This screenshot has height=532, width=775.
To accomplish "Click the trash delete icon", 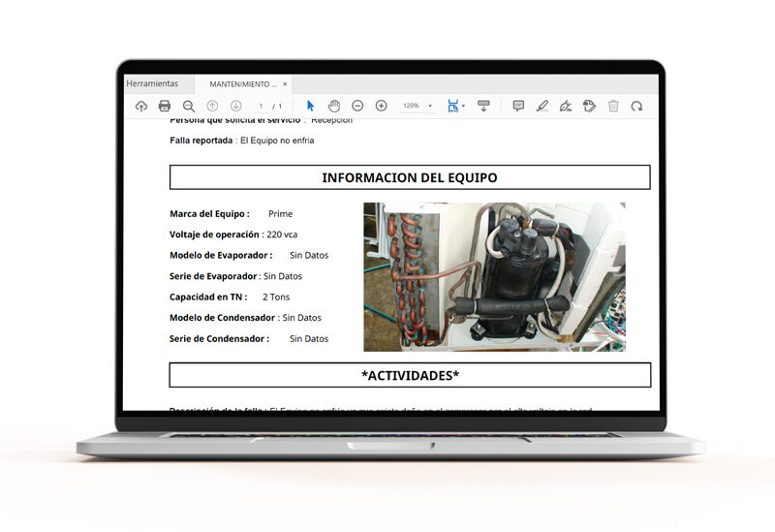I will pyautogui.click(x=613, y=106).
